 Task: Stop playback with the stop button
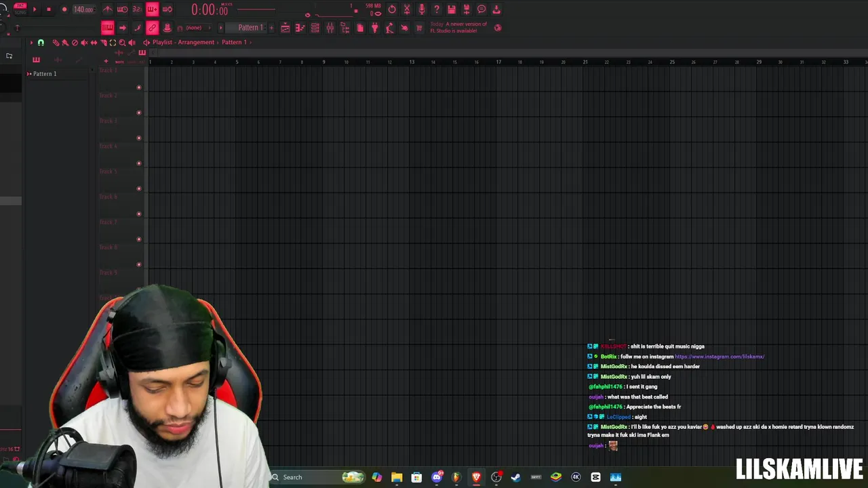click(x=49, y=9)
